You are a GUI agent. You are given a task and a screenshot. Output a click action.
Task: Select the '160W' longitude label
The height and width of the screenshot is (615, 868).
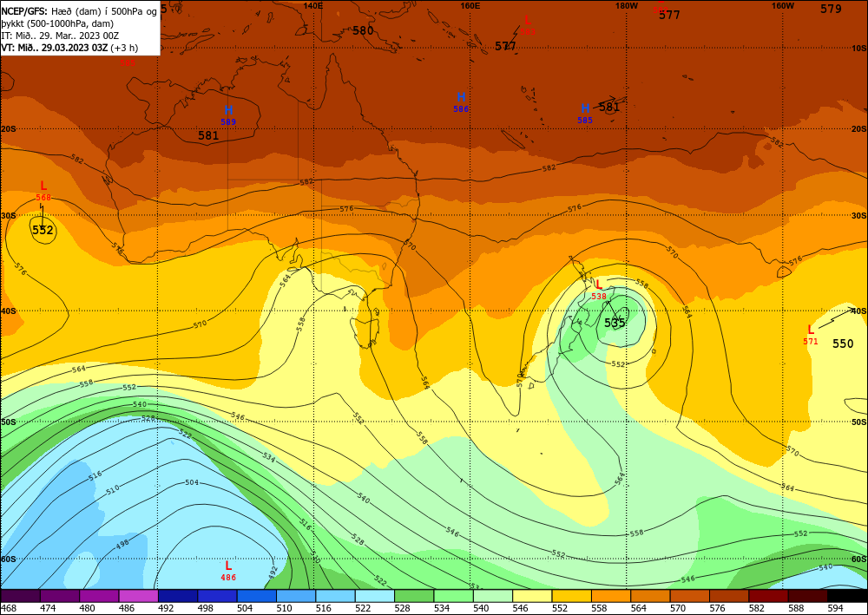(x=783, y=5)
